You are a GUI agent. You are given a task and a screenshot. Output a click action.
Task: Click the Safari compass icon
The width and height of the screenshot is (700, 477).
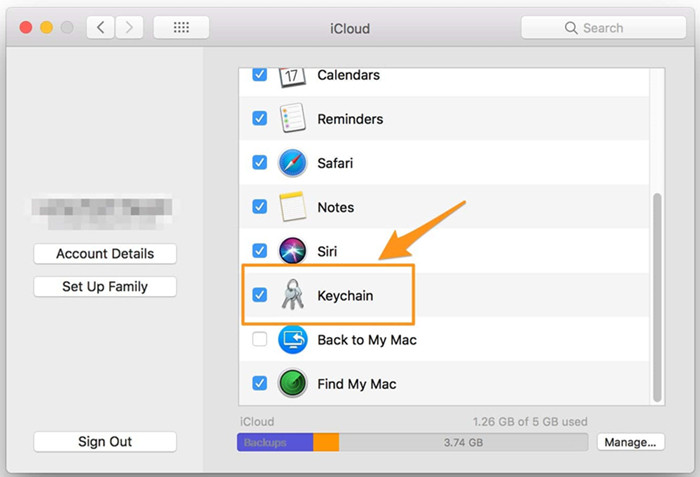click(x=292, y=163)
